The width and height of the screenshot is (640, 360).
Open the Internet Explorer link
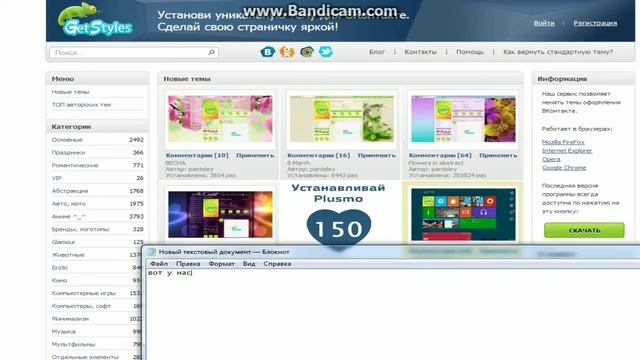click(x=567, y=151)
